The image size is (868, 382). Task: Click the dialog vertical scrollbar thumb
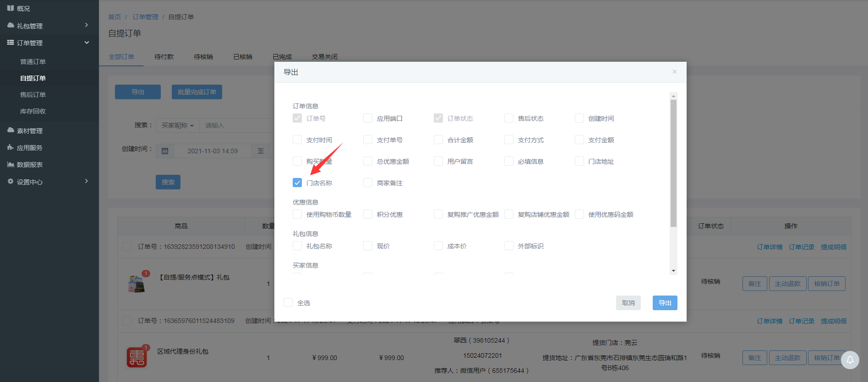(x=673, y=163)
